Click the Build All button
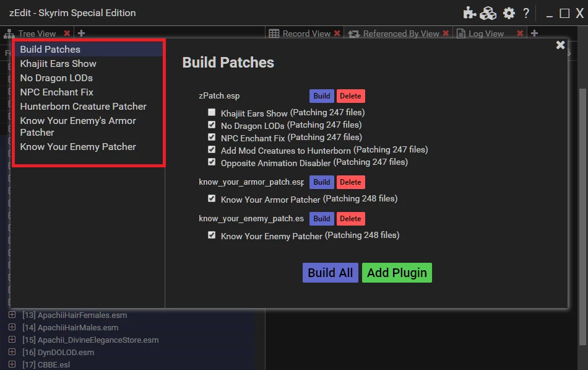The height and width of the screenshot is (370, 588). tap(331, 273)
